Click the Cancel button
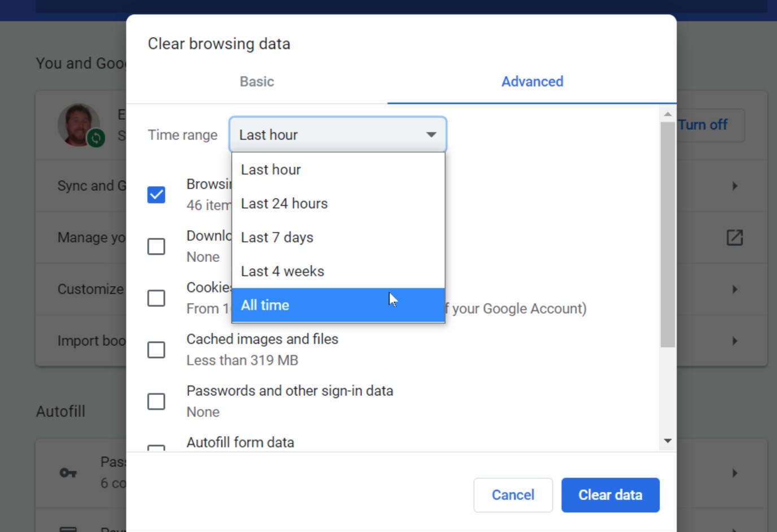 (x=512, y=495)
